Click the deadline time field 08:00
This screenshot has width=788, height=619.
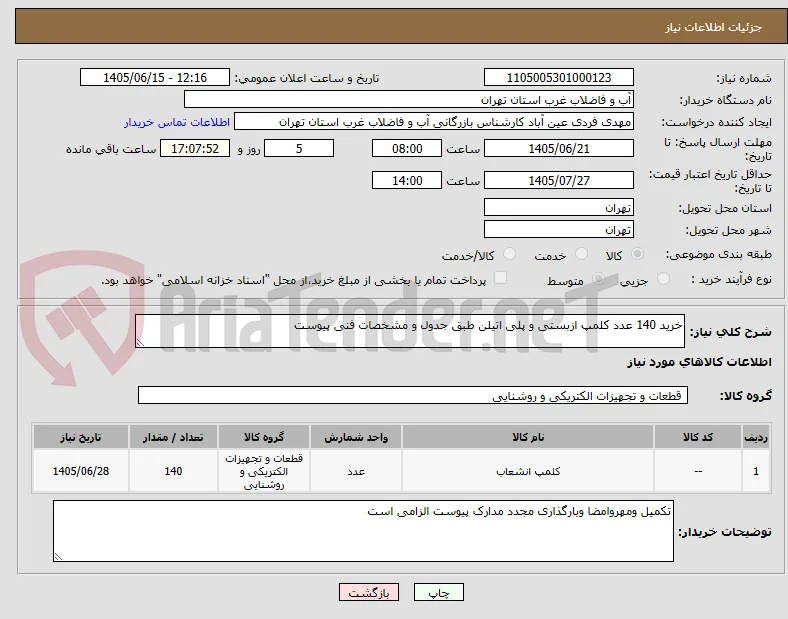pos(407,148)
